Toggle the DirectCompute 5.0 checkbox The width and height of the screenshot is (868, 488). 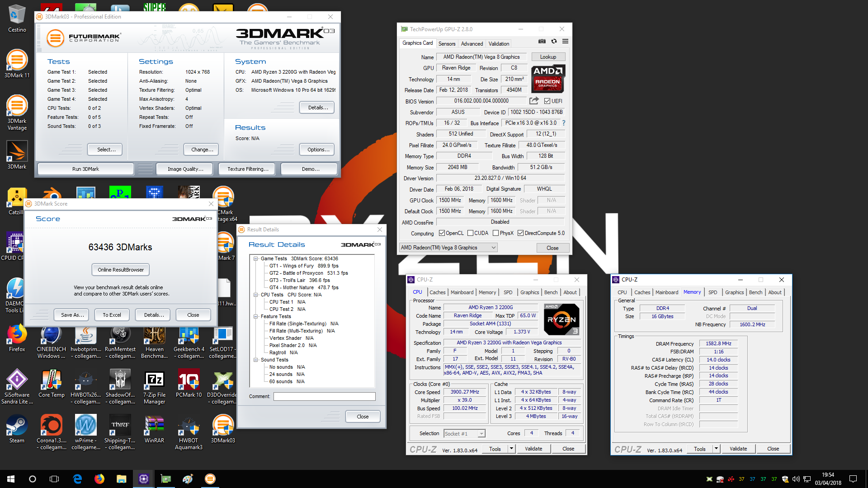(x=520, y=233)
